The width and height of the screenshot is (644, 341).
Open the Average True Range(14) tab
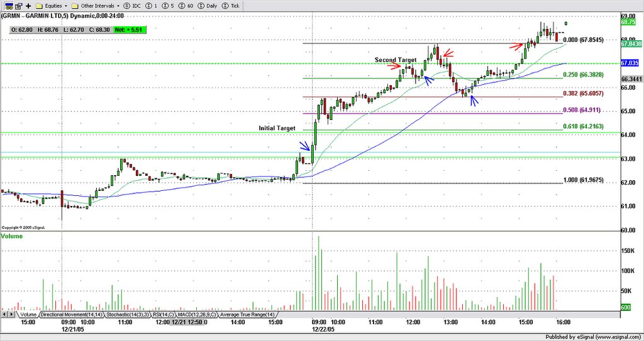click(x=247, y=315)
